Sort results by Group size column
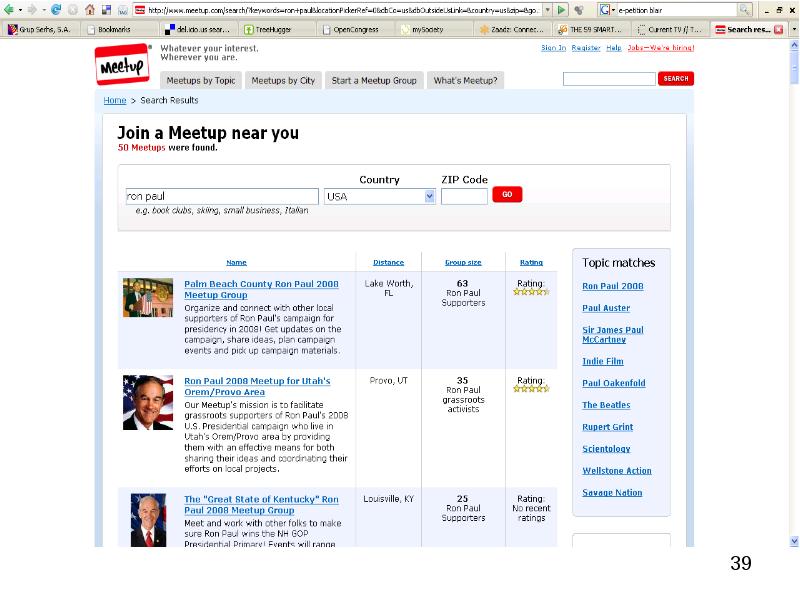The width and height of the screenshot is (800, 600). (463, 262)
